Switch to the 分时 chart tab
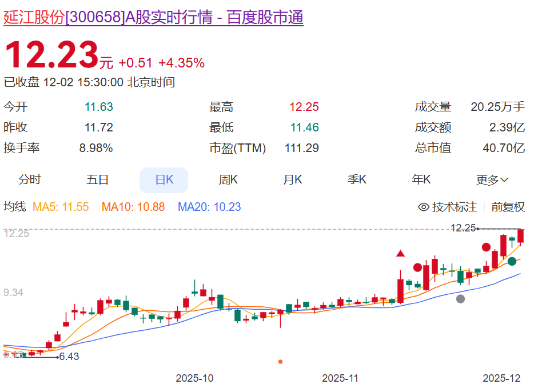 (30, 180)
